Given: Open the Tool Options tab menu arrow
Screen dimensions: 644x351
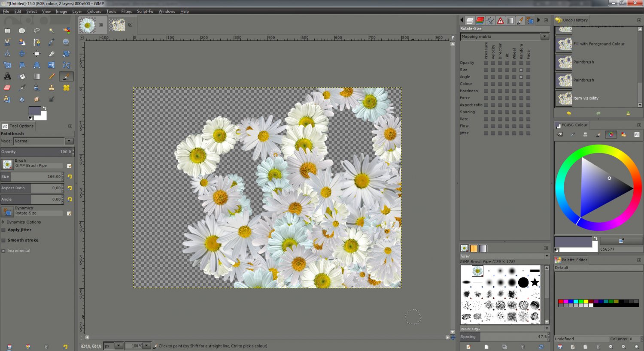Looking at the screenshot, I should tap(70, 126).
